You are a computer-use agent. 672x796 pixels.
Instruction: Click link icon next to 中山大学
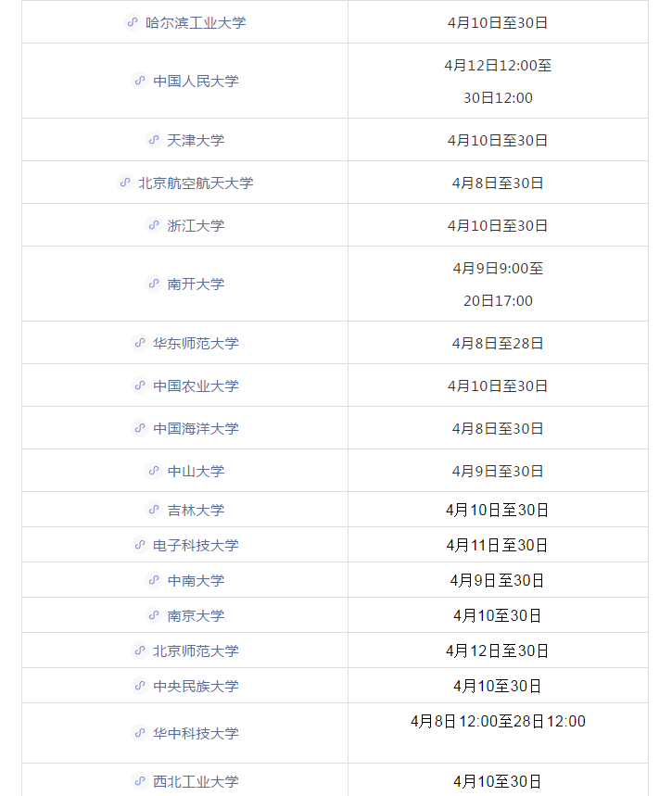[154, 471]
